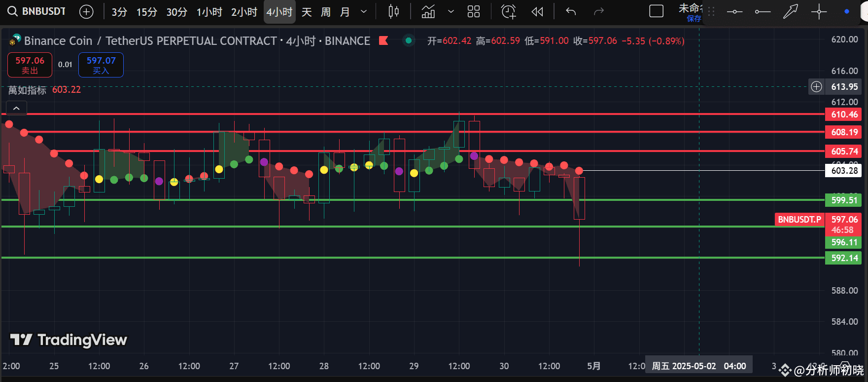Open symbol search for BNBUSDT
Image resolution: width=868 pixels, height=382 pixels.
pyautogui.click(x=37, y=11)
